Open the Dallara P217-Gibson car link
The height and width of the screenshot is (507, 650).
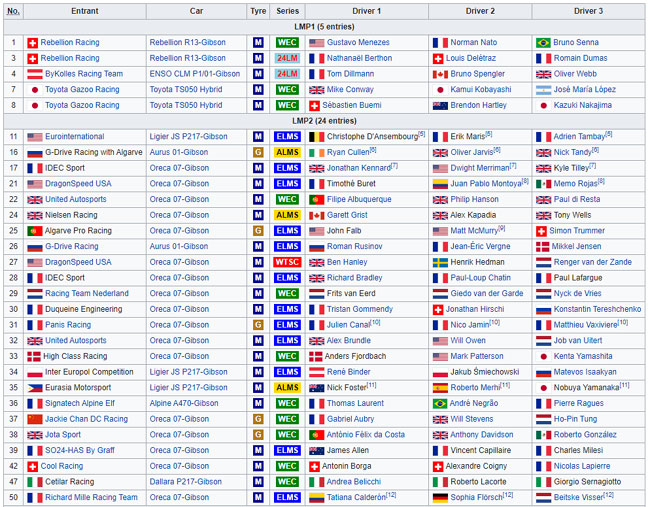tap(186, 481)
